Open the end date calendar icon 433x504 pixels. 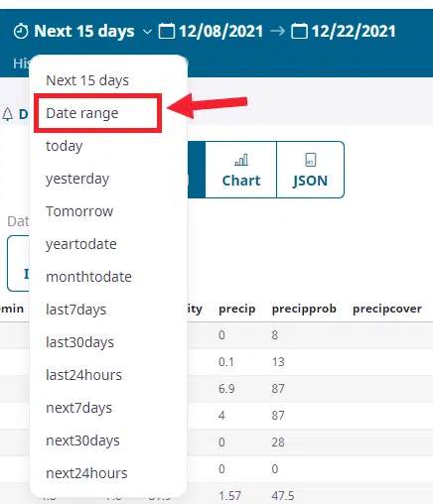pos(299,32)
